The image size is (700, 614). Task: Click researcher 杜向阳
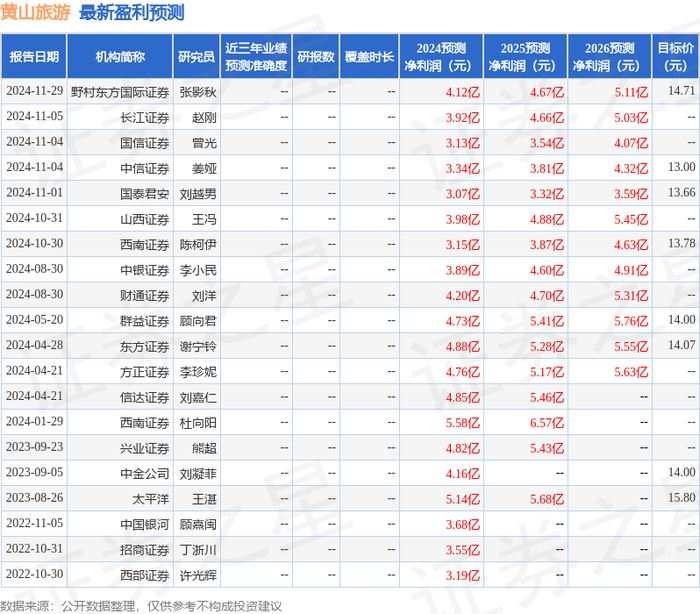[x=198, y=423]
